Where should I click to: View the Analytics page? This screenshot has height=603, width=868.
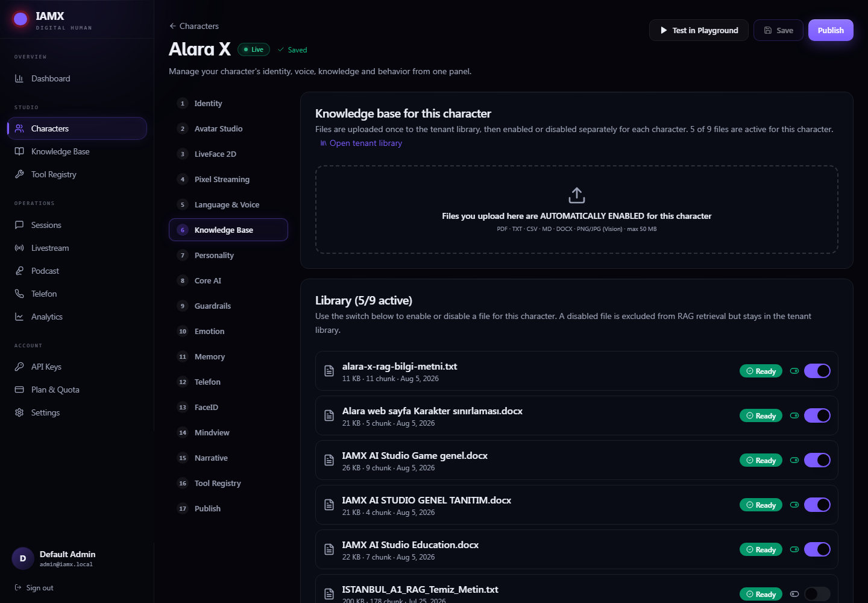(77, 317)
